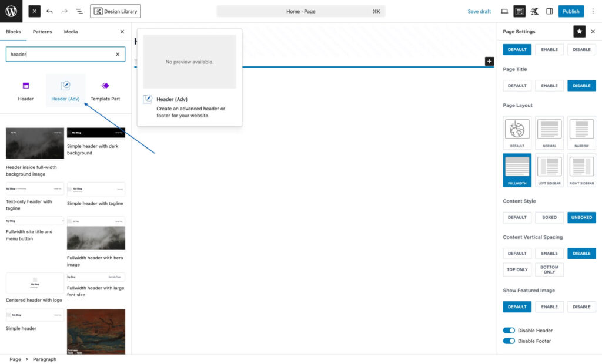This screenshot has width=602, height=364.
Task: Open the device preview laptop icon
Action: pos(504,11)
